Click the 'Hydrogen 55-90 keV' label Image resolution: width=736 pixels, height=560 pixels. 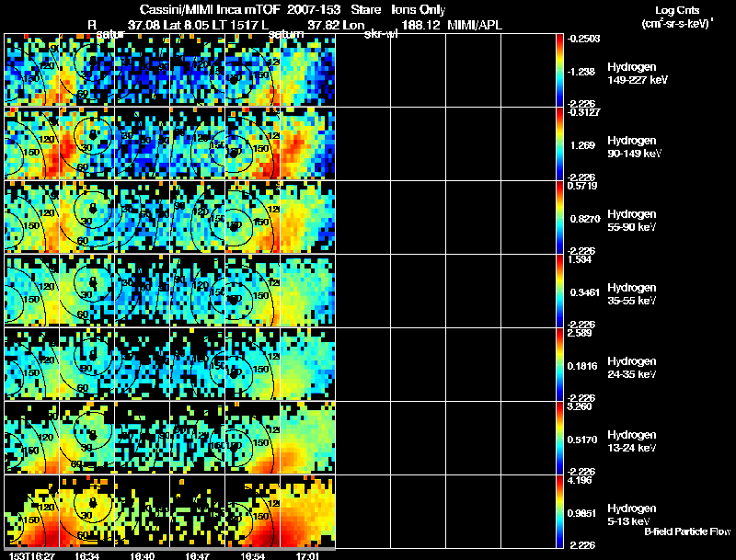pos(632,221)
